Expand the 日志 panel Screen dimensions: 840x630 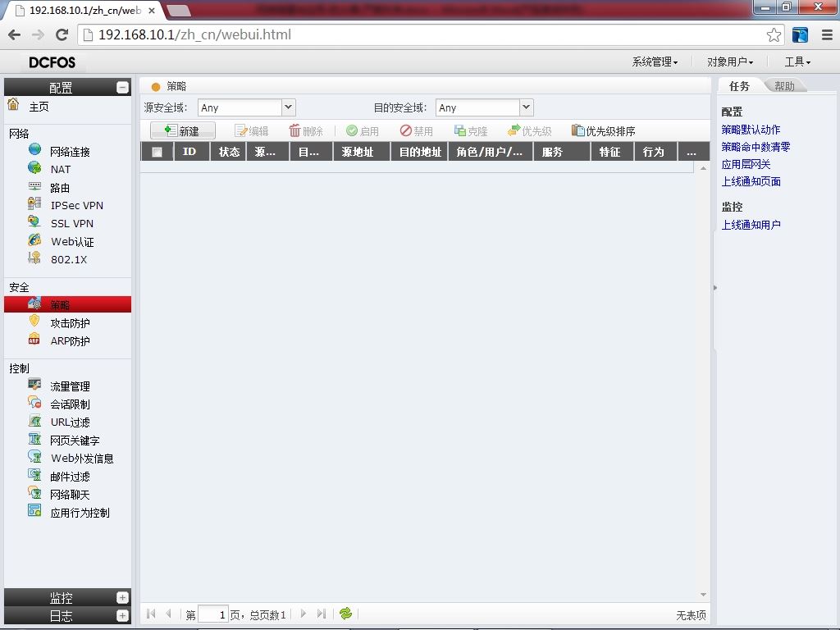click(x=123, y=615)
